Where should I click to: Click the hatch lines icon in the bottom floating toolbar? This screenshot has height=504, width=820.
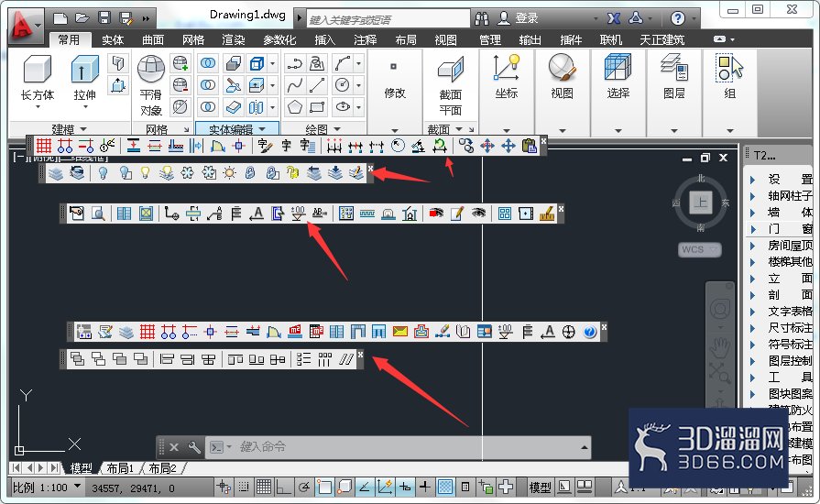(x=346, y=359)
